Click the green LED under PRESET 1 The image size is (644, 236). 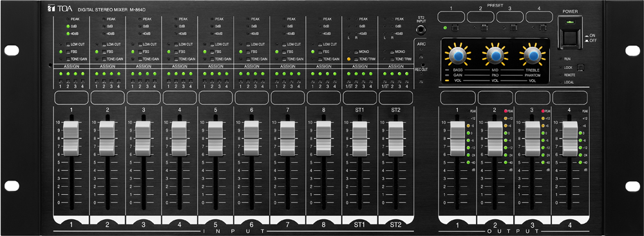[x=445, y=28]
